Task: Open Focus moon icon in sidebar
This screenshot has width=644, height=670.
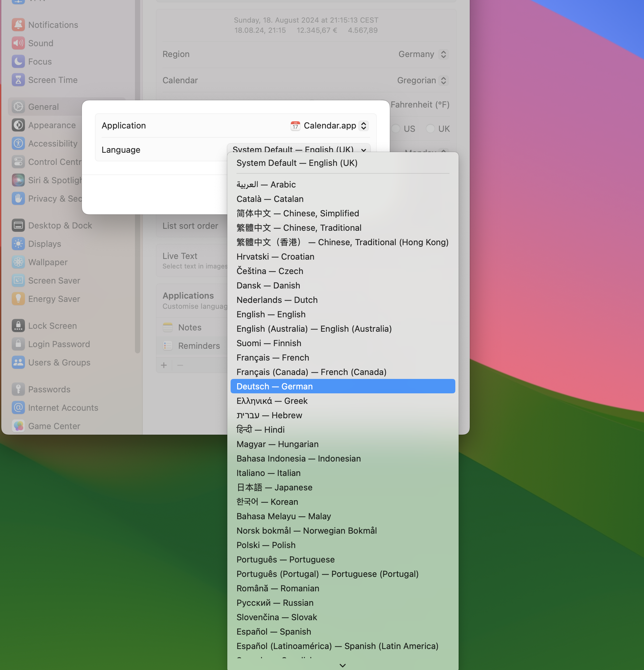Action: [x=18, y=62]
